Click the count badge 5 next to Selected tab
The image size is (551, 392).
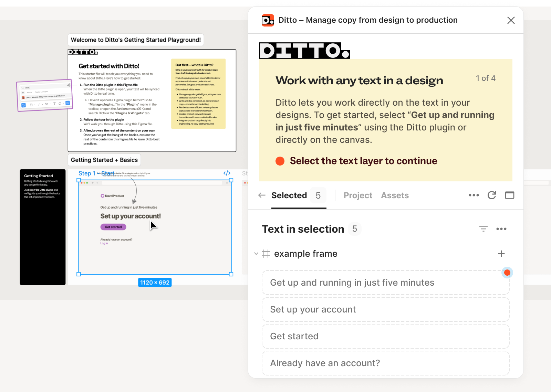(x=318, y=195)
